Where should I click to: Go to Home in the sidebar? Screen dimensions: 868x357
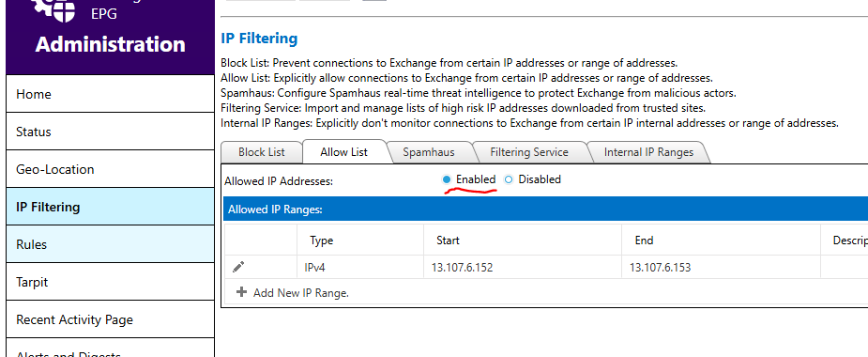click(110, 94)
